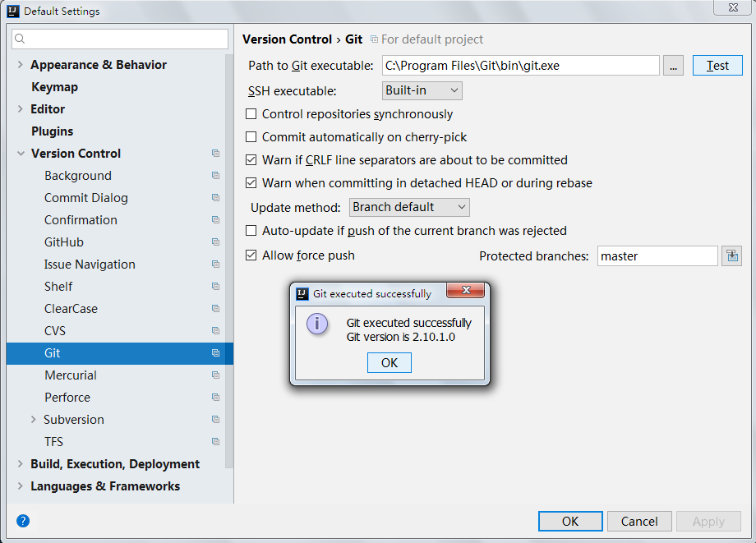
Task: Click the info icon in Git dialog
Action: coord(317,323)
